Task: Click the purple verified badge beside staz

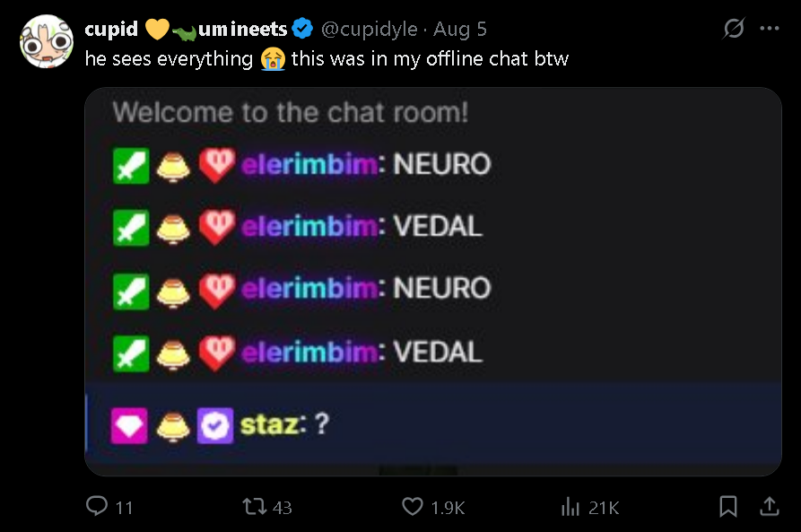Action: click(215, 425)
